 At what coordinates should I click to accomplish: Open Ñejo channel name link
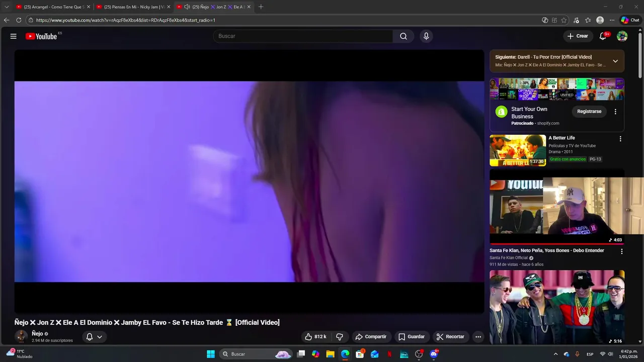[x=37, y=334]
